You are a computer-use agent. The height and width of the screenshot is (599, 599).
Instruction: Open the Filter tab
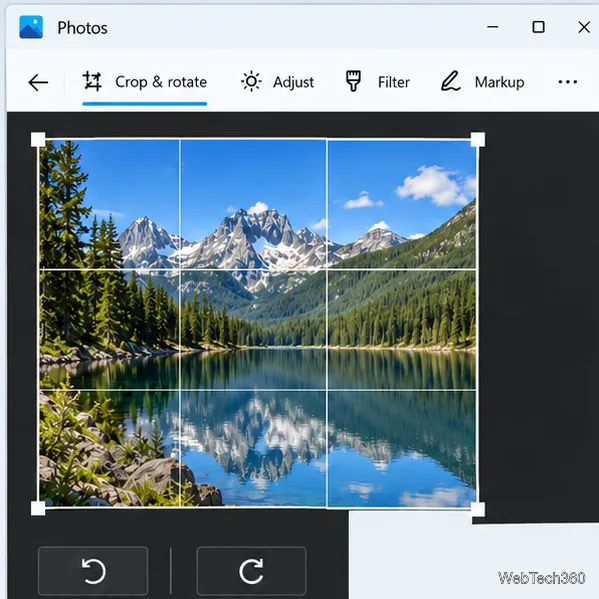[x=377, y=82]
